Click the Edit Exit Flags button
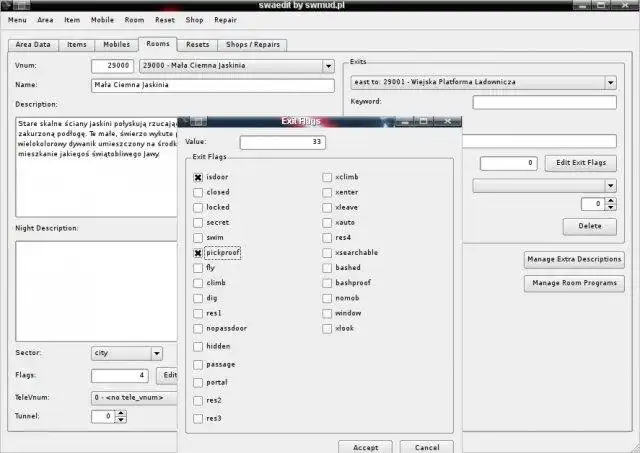Screen dimensions: 640x453 click(x=581, y=163)
